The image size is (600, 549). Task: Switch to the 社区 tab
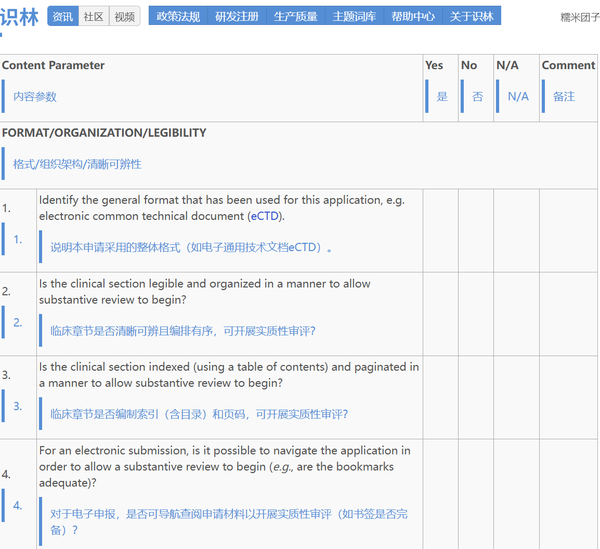93,17
